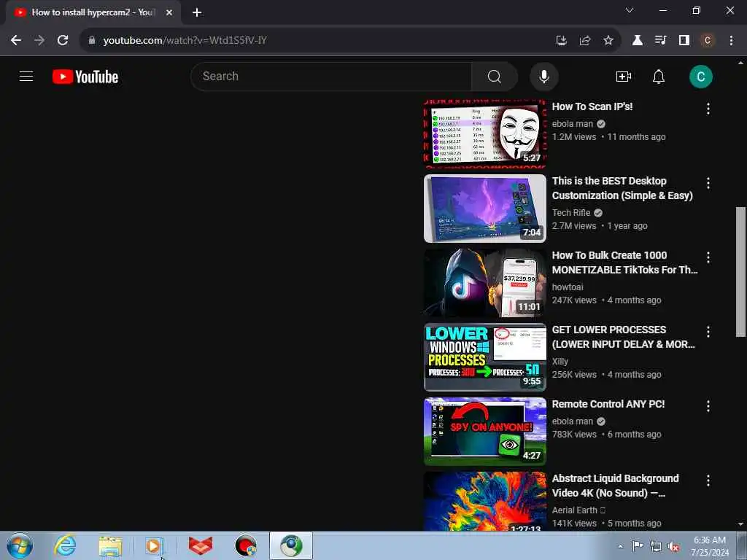Click the address bar URL
This screenshot has height=560, width=747.
pos(185,41)
